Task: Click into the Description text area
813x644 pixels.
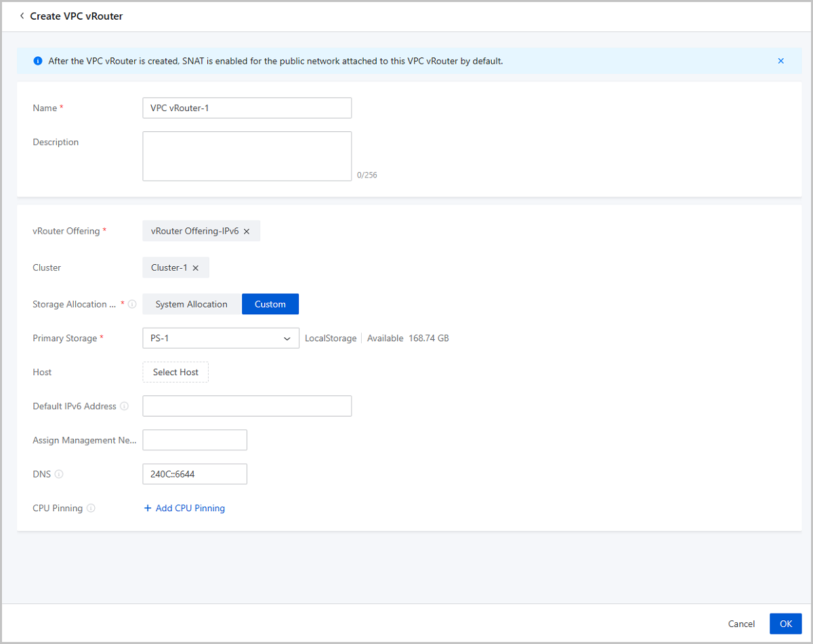Action: coord(247,156)
